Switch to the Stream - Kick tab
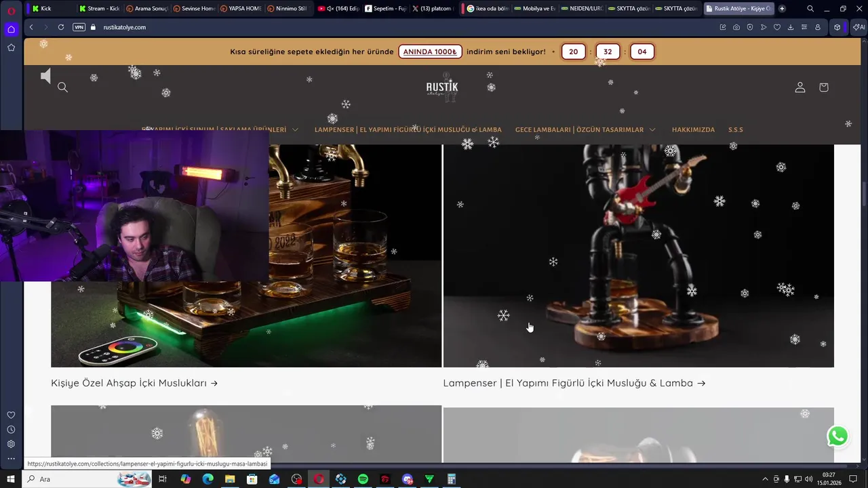The height and width of the screenshot is (488, 868). click(99, 9)
